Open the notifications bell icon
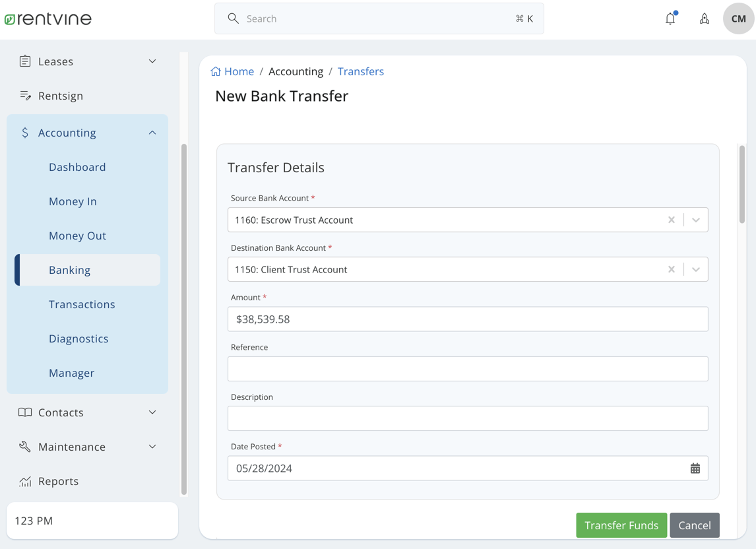 click(670, 18)
